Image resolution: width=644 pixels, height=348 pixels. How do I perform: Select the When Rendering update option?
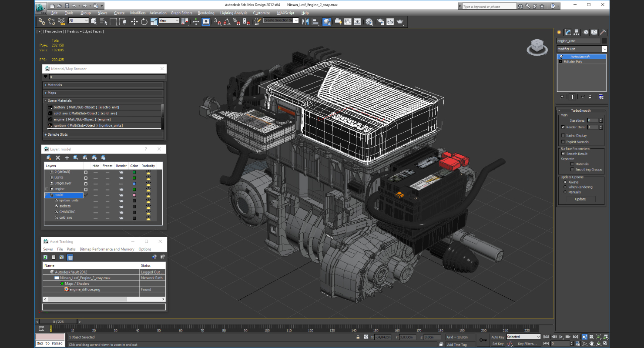pyautogui.click(x=565, y=187)
